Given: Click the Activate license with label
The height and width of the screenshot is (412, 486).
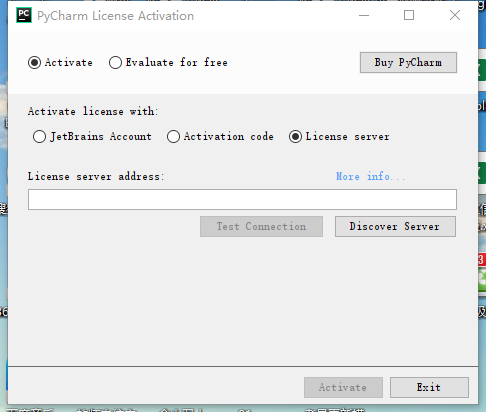Looking at the screenshot, I should (93, 111).
